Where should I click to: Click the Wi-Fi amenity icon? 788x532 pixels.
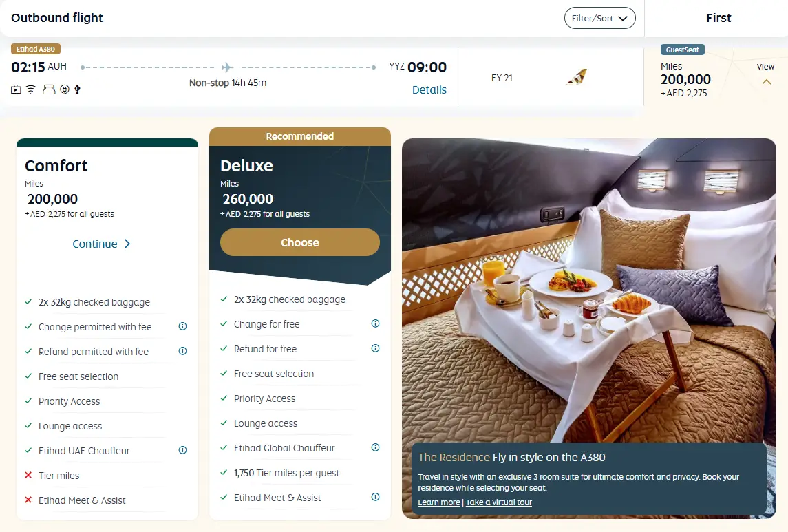31,90
